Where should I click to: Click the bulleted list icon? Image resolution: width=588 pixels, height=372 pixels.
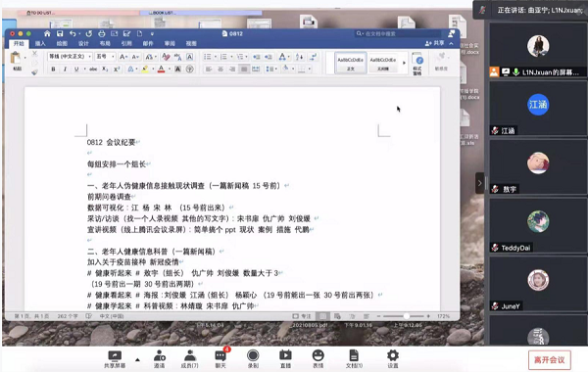(x=208, y=57)
